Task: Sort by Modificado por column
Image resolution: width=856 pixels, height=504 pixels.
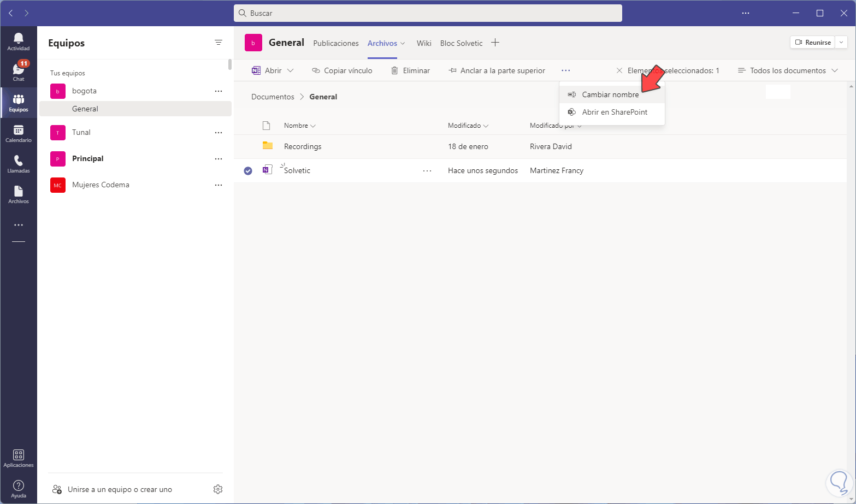Action: point(555,126)
